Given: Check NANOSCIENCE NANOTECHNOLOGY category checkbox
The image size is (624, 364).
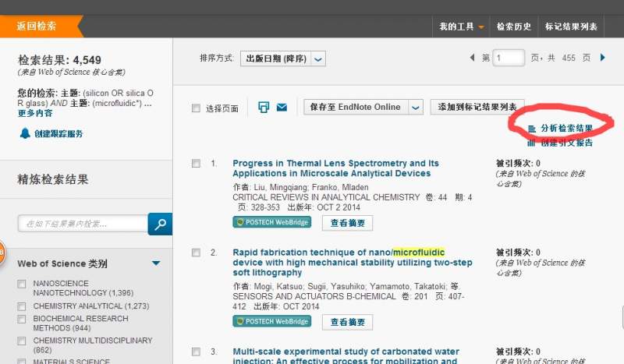Looking at the screenshot, I should click(22, 284).
